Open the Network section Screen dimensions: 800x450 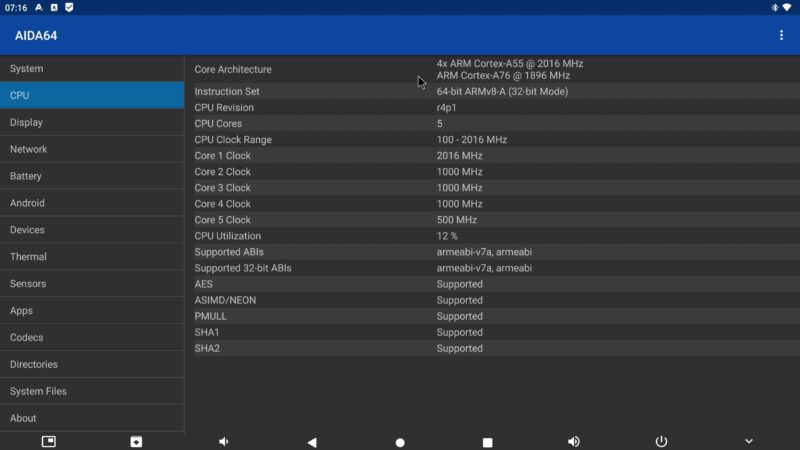[x=92, y=149]
